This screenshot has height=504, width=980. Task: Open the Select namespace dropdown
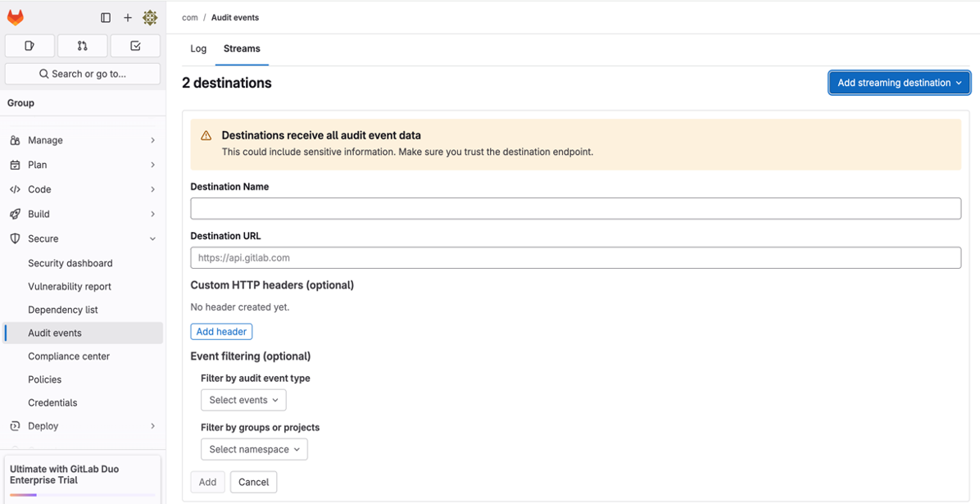254,449
